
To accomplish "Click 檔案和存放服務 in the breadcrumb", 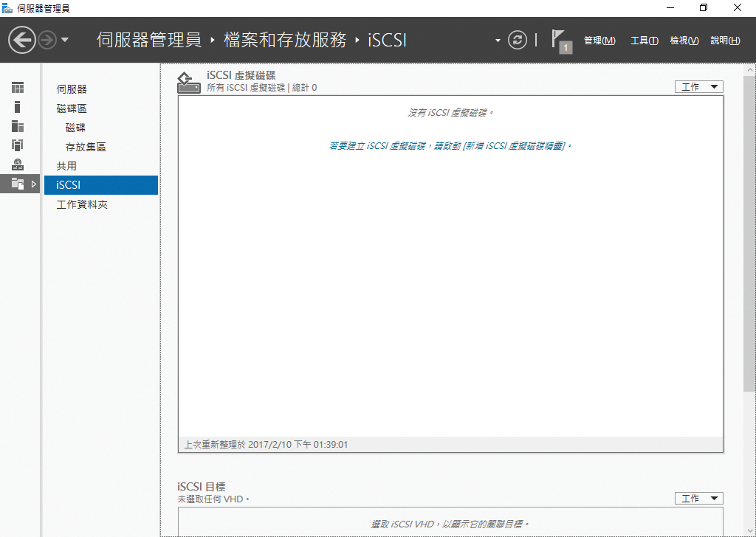I will click(x=285, y=40).
